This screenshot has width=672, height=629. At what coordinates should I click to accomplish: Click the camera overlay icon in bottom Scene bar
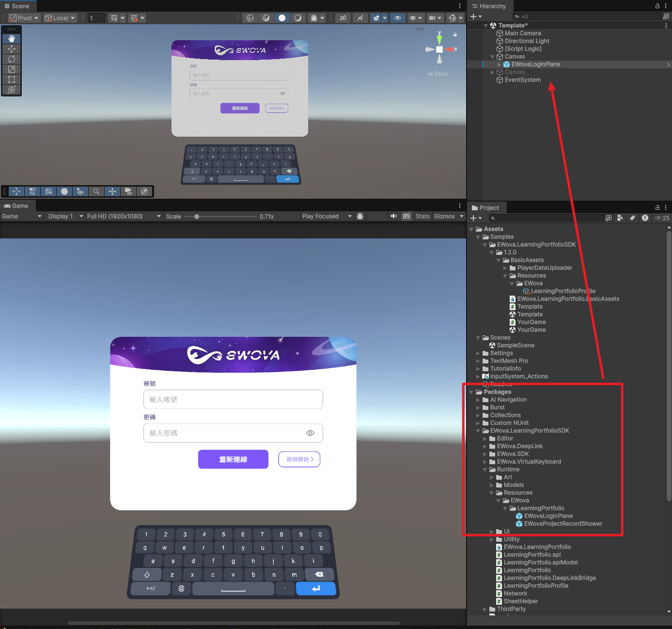pyautogui.click(x=128, y=191)
